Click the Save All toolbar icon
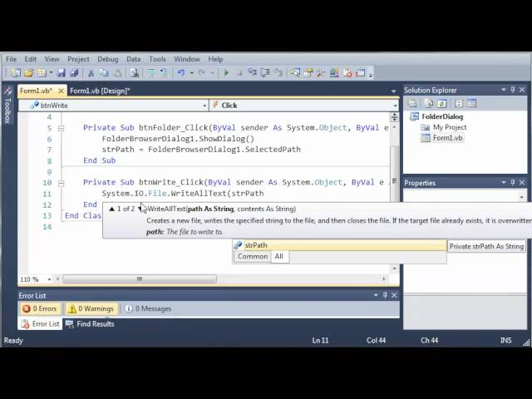Viewport: 532px width, 399px height. (x=74, y=73)
